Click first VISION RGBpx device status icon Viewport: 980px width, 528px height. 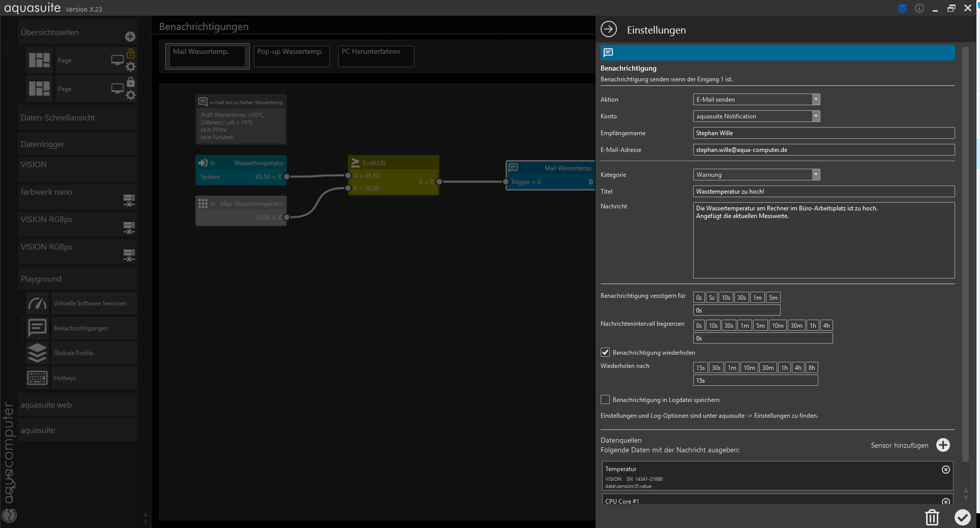(x=129, y=228)
